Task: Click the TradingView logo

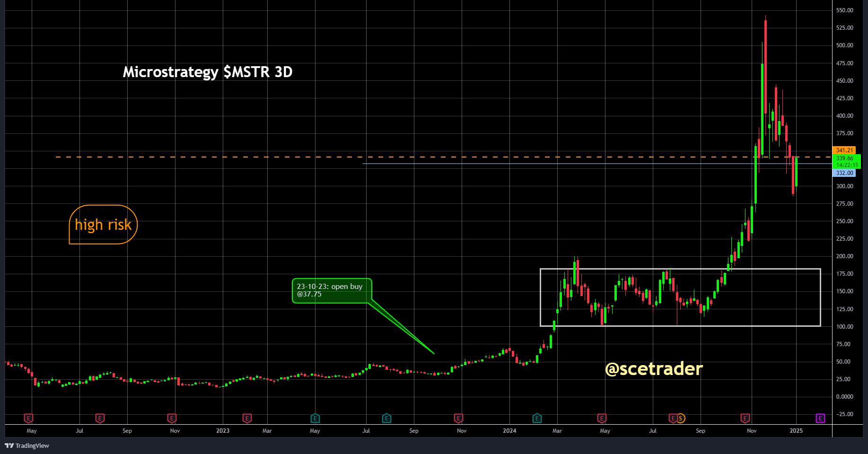Action: pos(27,445)
